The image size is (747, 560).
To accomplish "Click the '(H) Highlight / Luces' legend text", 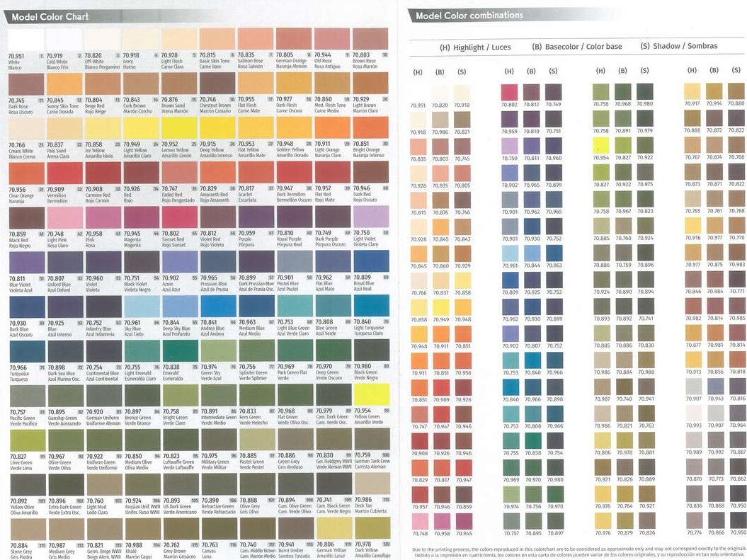I will [x=475, y=47].
